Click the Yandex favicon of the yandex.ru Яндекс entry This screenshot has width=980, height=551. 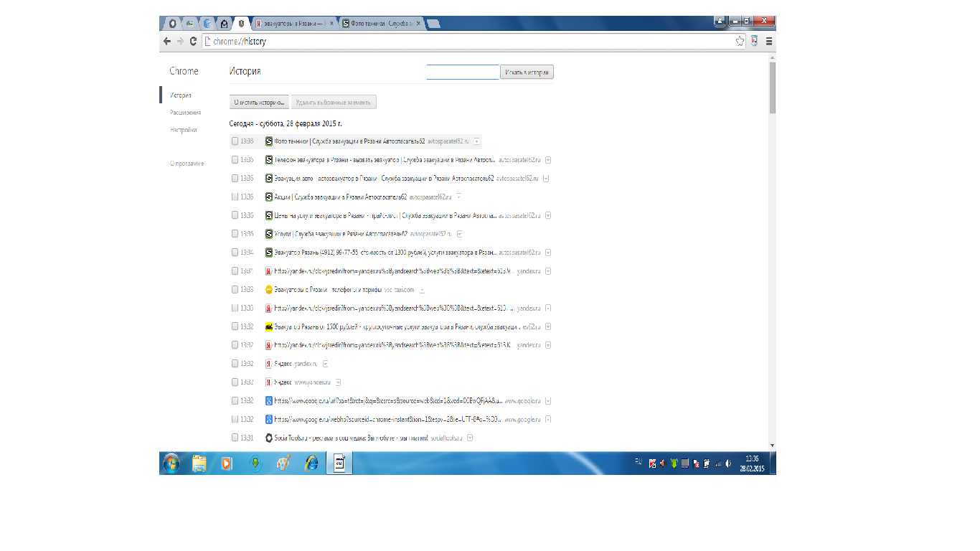tap(269, 364)
